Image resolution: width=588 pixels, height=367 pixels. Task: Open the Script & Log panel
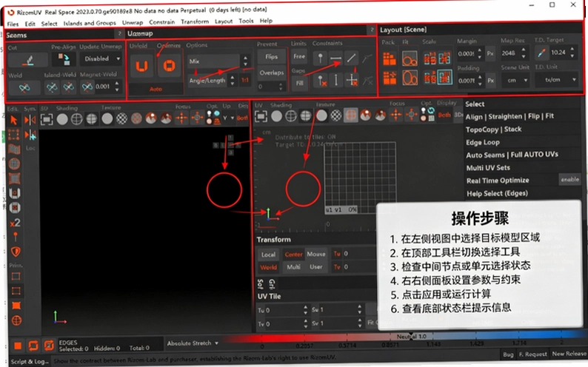click(30, 361)
